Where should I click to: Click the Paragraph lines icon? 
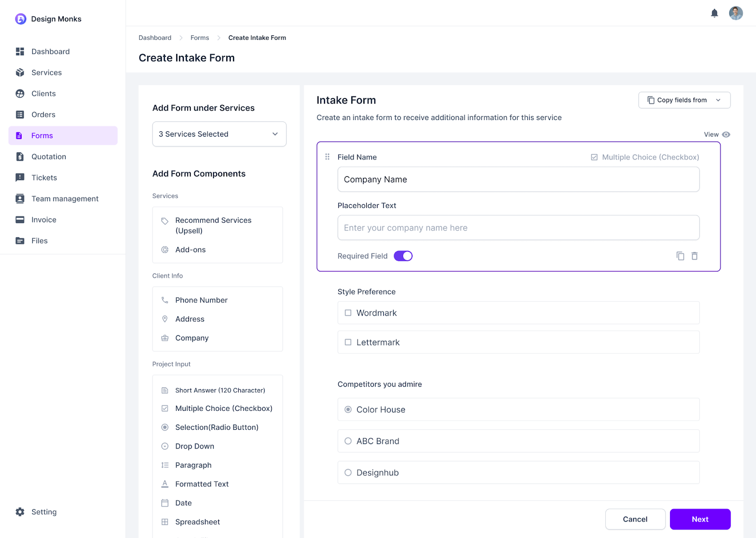click(165, 465)
